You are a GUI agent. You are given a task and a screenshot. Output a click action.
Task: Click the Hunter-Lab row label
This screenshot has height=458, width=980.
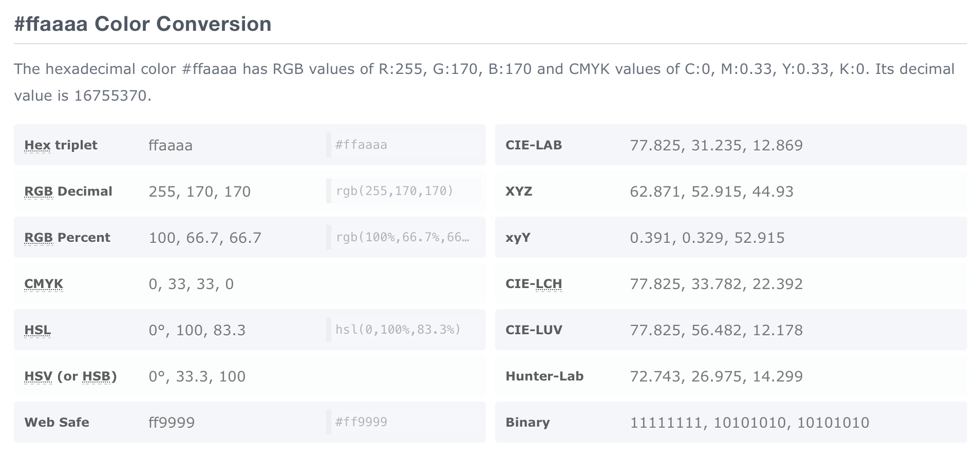[x=544, y=376]
